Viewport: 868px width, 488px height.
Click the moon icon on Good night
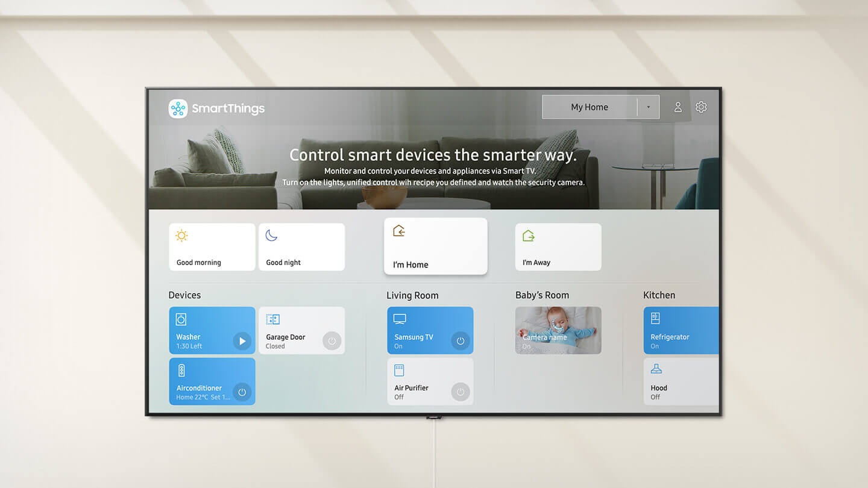click(x=272, y=236)
